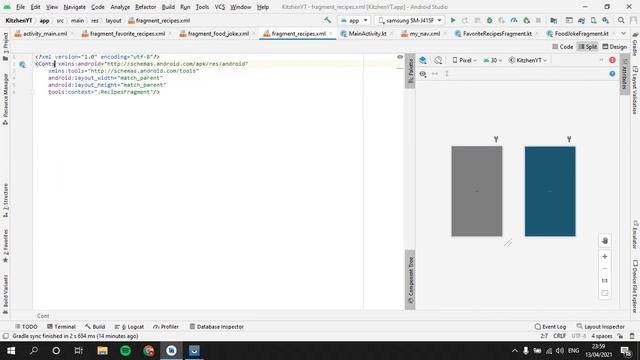Open the Build Variants side panel
The width and height of the screenshot is (640, 360).
5,294
